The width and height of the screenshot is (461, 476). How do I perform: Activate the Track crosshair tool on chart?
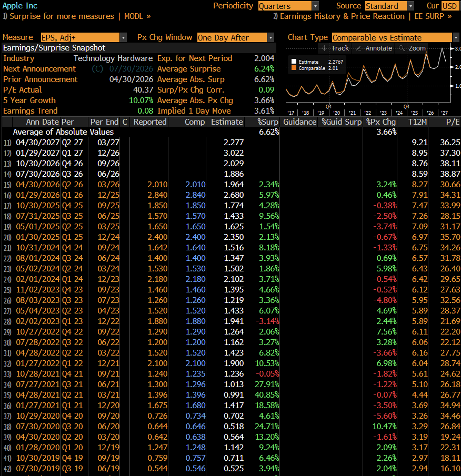tap(335, 48)
